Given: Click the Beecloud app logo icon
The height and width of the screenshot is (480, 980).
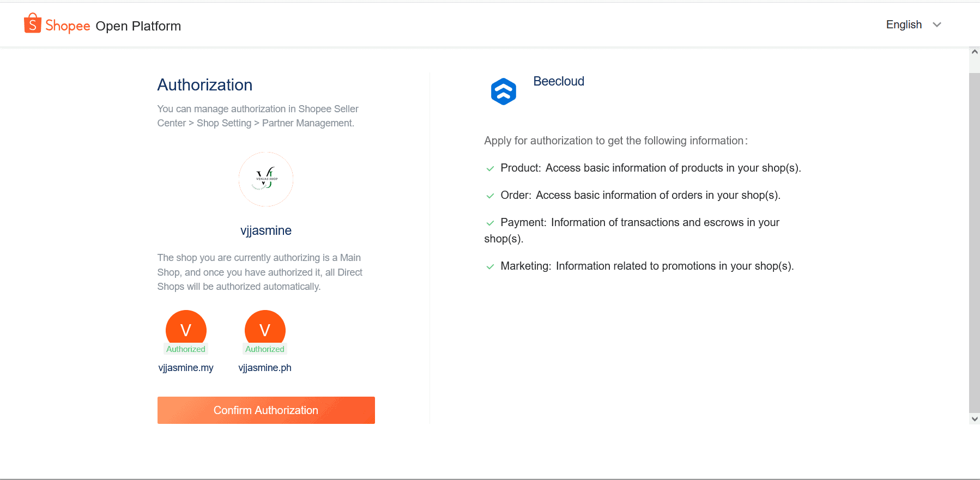Looking at the screenshot, I should tap(503, 92).
